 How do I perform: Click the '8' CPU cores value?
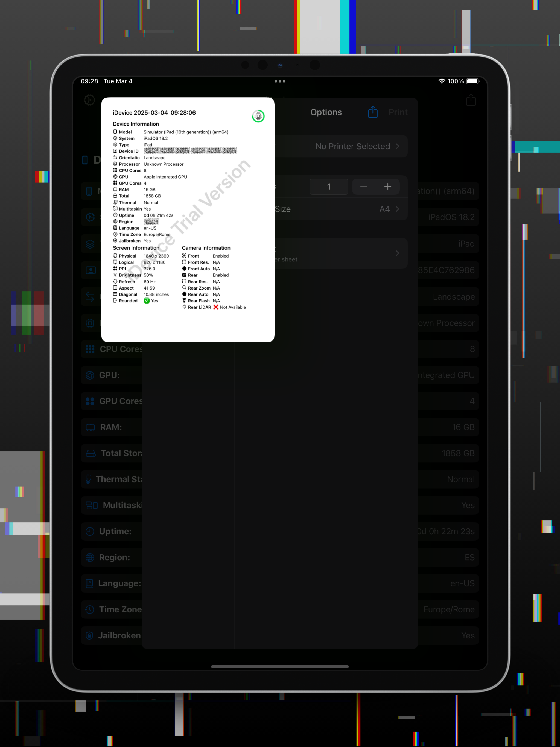pos(472,349)
